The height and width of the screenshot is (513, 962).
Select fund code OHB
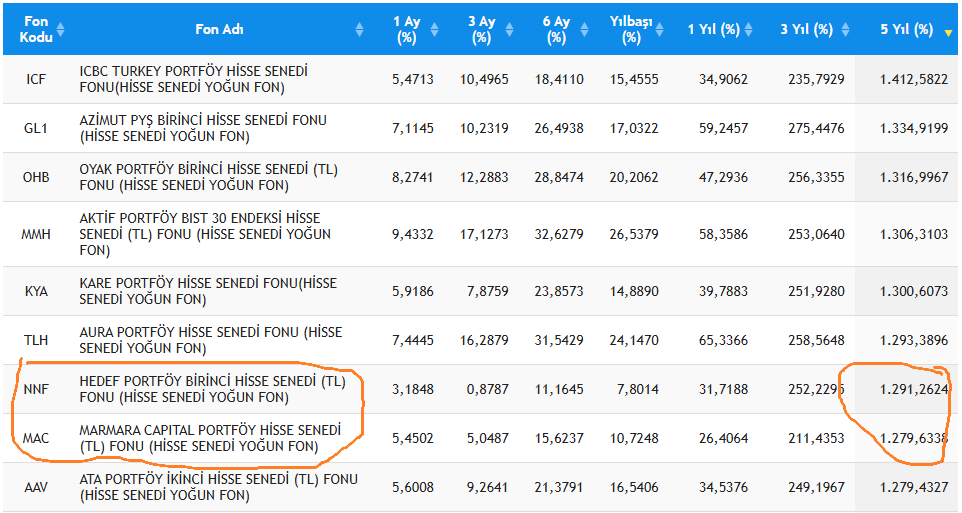36,177
